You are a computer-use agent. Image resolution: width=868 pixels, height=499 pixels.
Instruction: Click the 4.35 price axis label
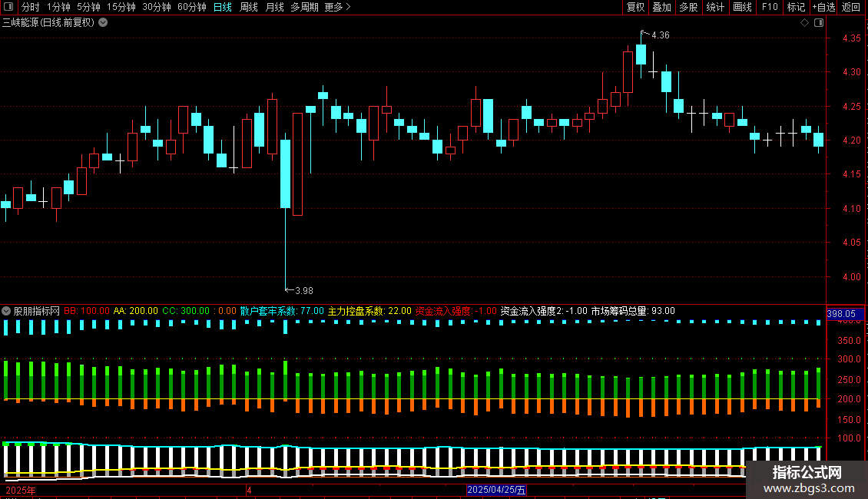point(852,38)
